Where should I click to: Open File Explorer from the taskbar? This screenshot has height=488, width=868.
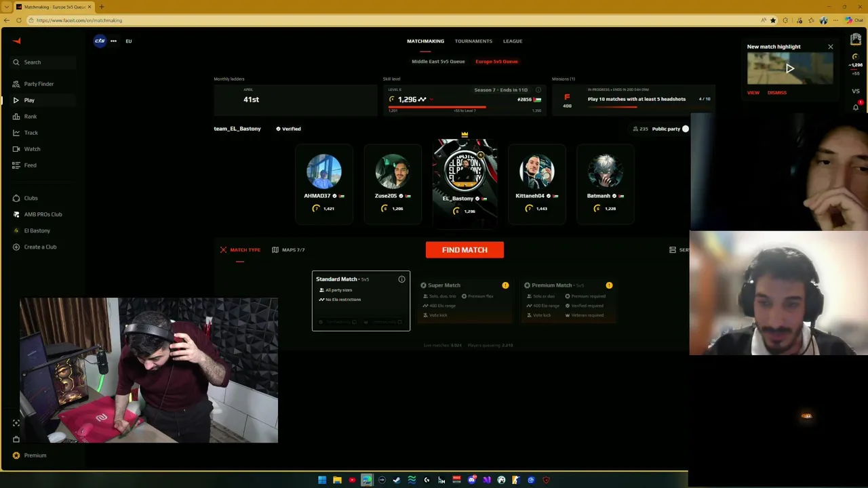337,480
